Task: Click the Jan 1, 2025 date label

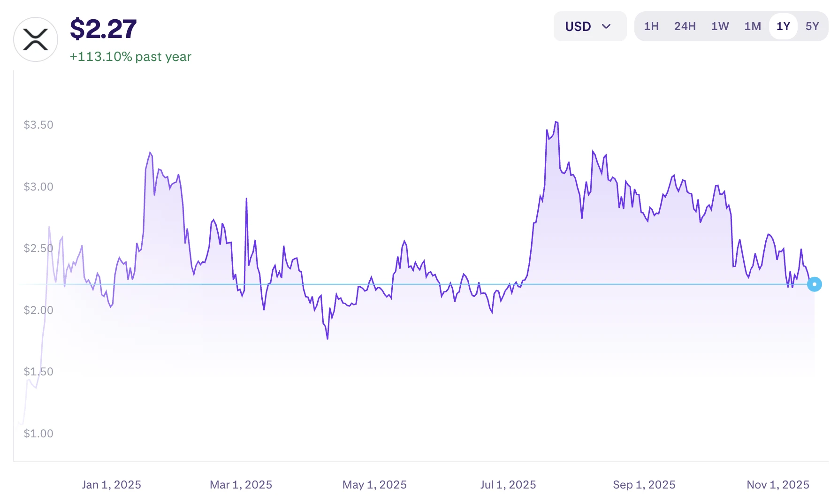Action: (x=111, y=484)
